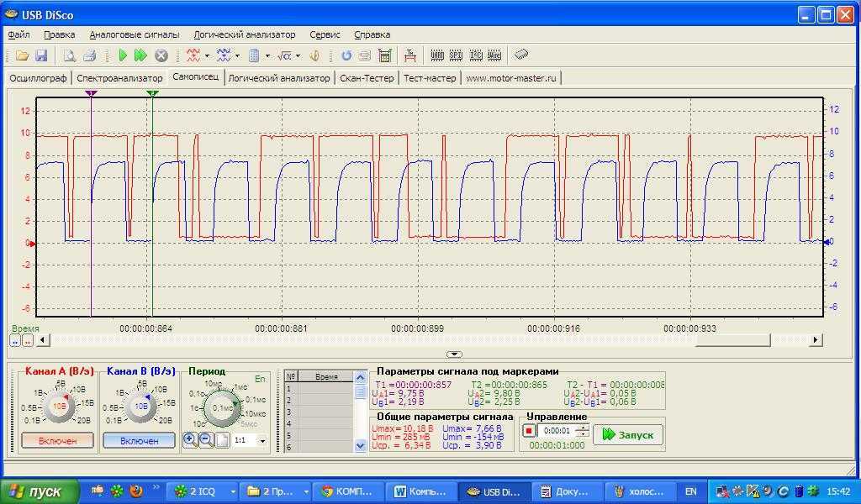Click the red record stop toggle in Управление
Image resolution: width=861 pixels, height=504 pixels.
point(529,431)
